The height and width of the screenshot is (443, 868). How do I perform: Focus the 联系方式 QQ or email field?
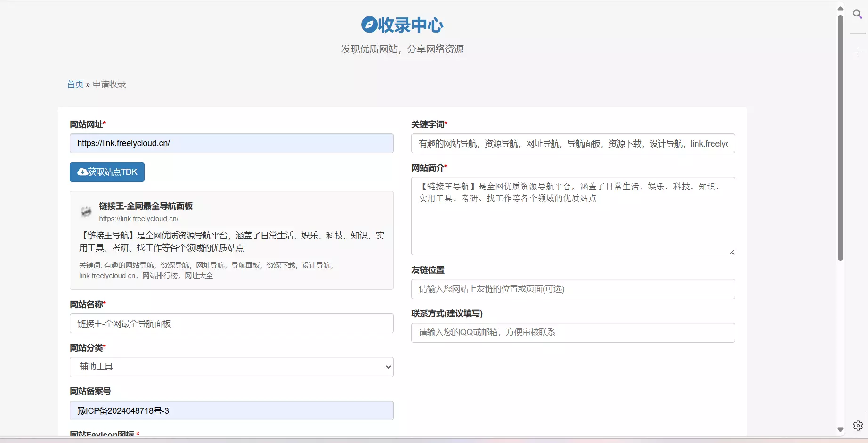pos(572,332)
